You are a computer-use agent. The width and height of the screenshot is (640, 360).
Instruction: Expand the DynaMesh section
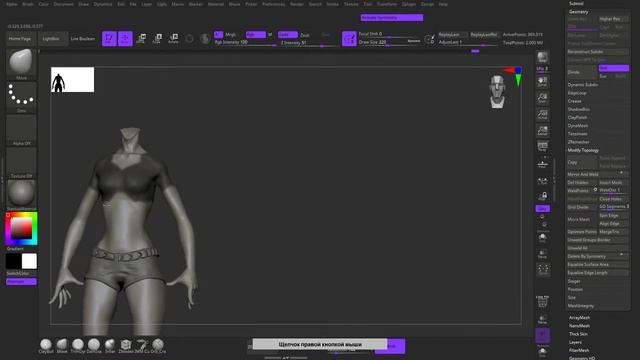pos(578,126)
